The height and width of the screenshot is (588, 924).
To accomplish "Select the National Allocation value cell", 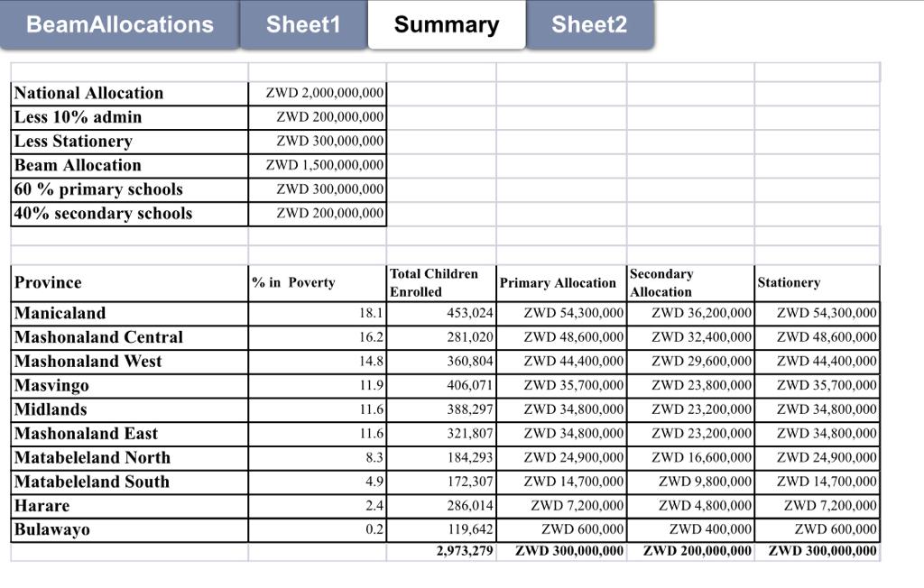I will pyautogui.click(x=318, y=93).
